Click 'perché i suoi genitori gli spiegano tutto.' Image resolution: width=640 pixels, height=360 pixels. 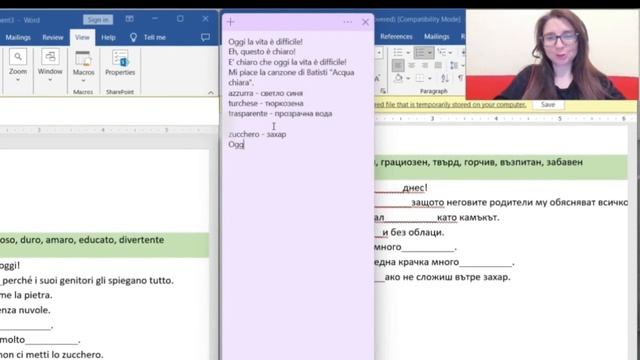[x=88, y=280]
